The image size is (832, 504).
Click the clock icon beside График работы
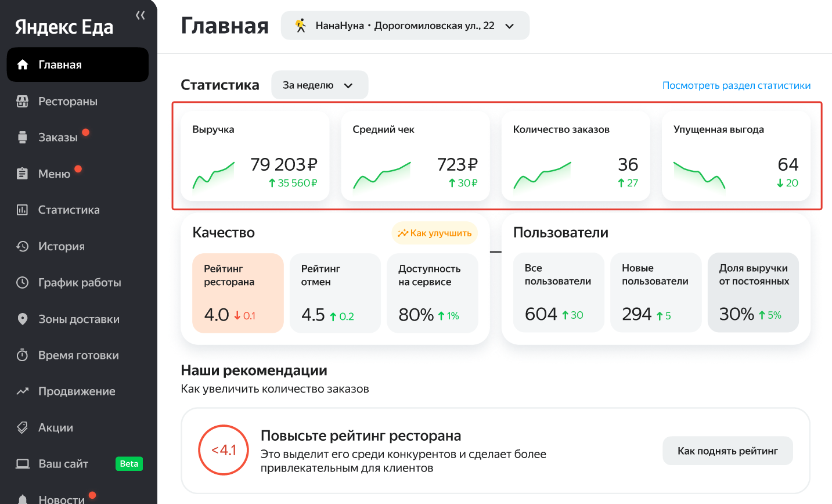tap(22, 283)
